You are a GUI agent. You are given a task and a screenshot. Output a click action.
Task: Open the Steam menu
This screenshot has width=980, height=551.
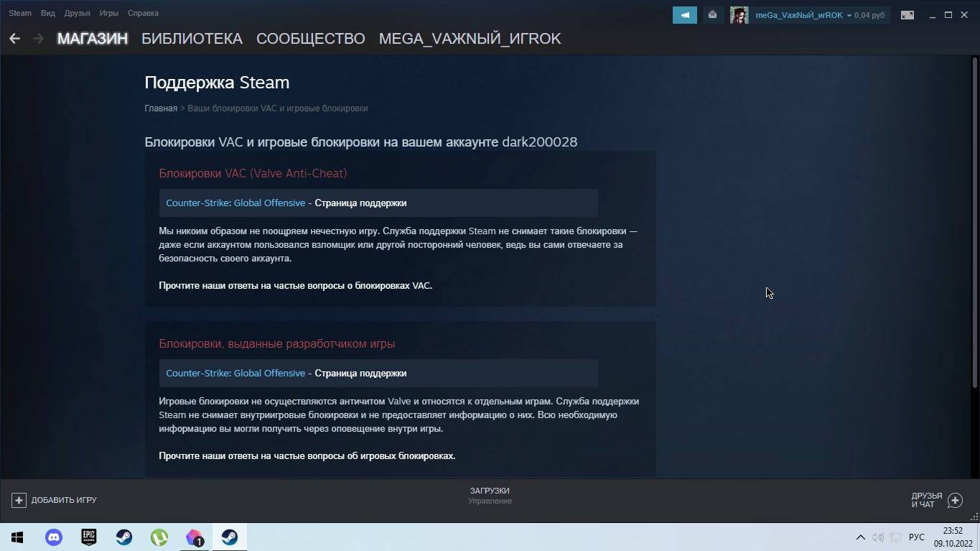click(x=20, y=13)
